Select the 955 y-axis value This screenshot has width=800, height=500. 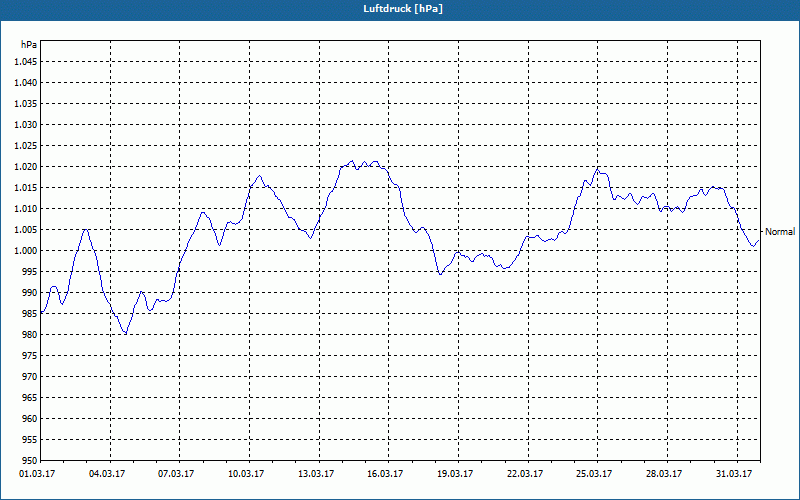pos(30,439)
